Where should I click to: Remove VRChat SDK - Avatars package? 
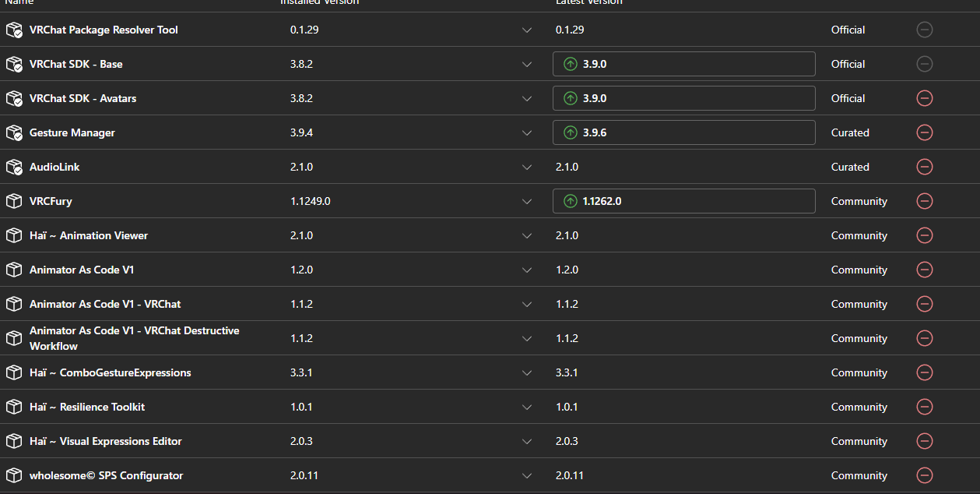pyautogui.click(x=925, y=98)
